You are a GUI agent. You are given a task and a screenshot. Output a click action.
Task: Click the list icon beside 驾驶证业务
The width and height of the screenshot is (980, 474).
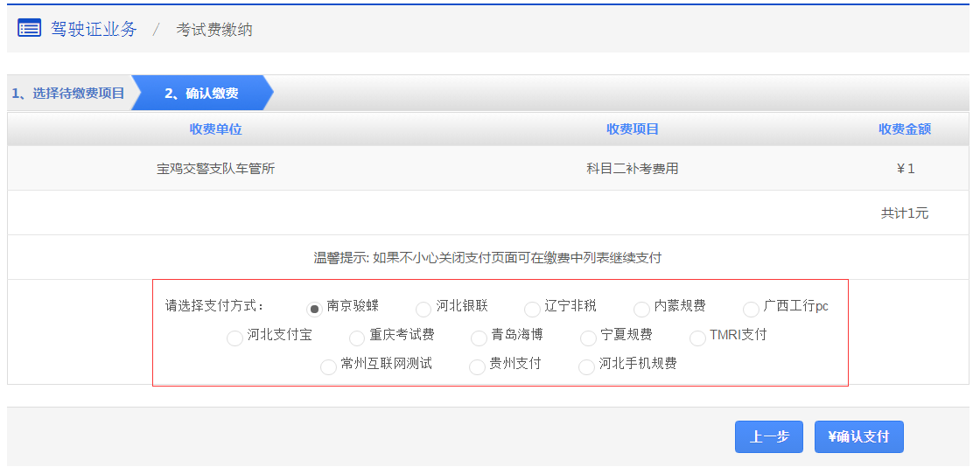coord(29,29)
